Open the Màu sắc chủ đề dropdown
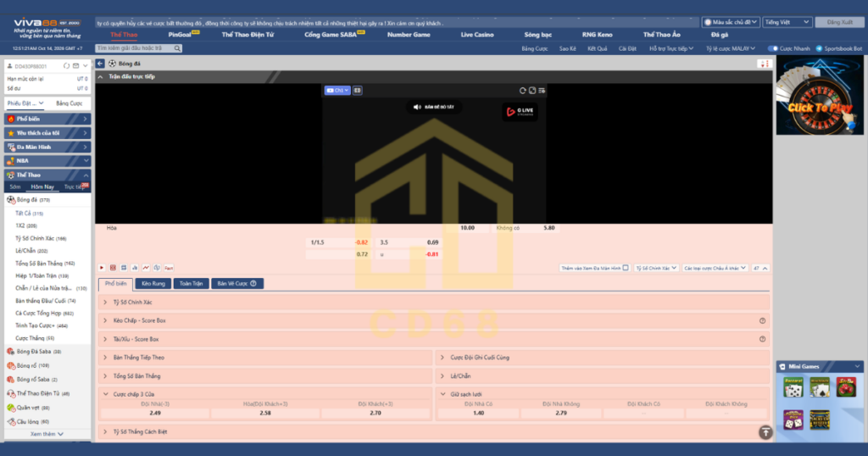This screenshot has width=868, height=456. [x=730, y=22]
